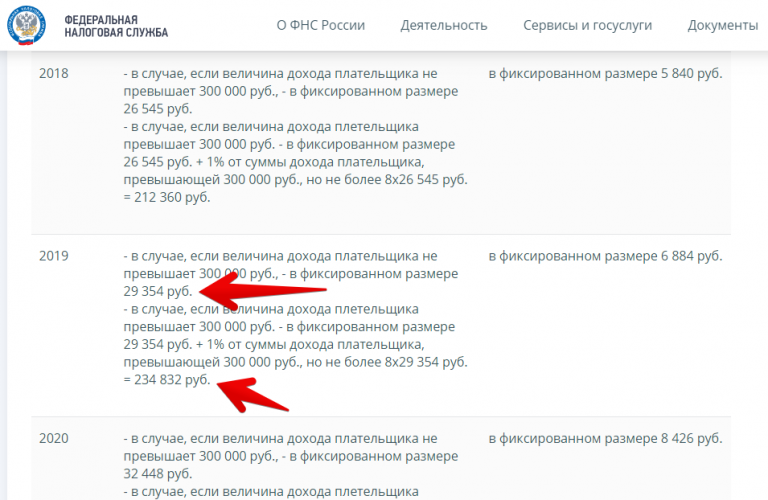Click 'но не более 8х29 354 руб.' text
Screen dimensions: 768x500
[x=387, y=362]
